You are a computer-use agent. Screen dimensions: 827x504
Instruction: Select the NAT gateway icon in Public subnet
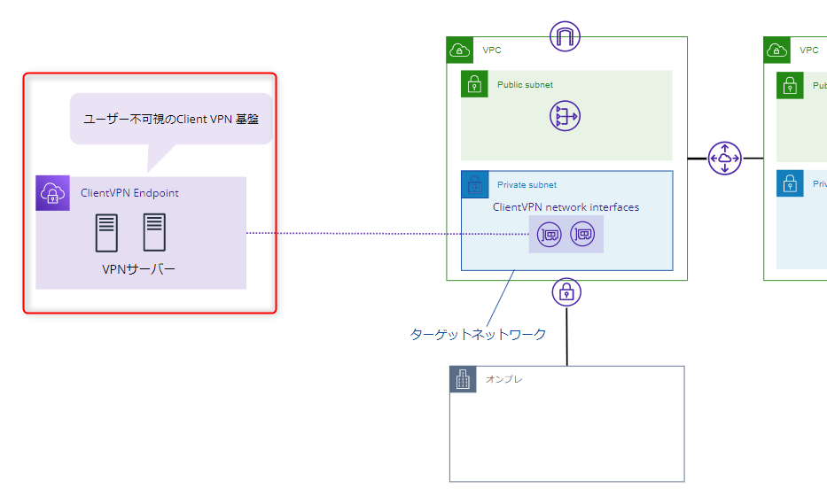tap(565, 116)
